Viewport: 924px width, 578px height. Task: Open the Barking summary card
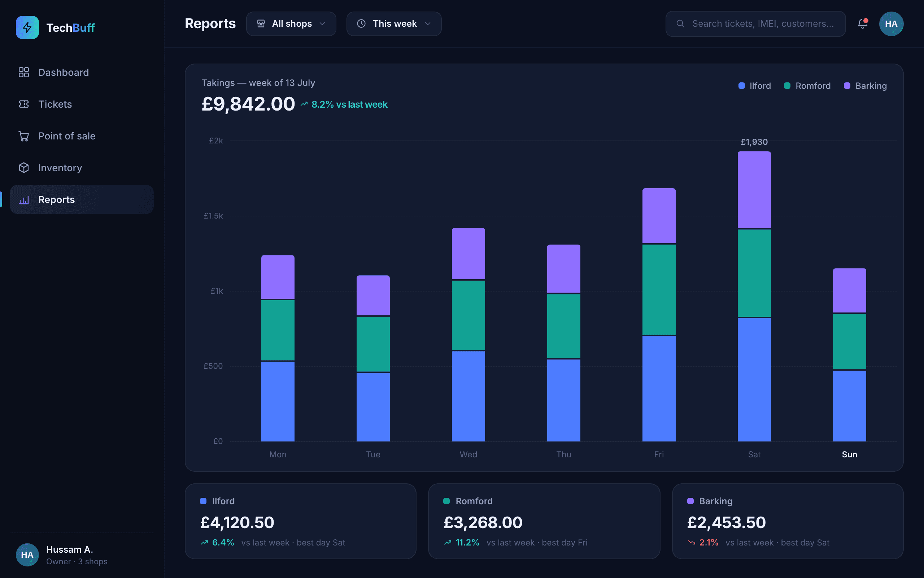tap(788, 521)
